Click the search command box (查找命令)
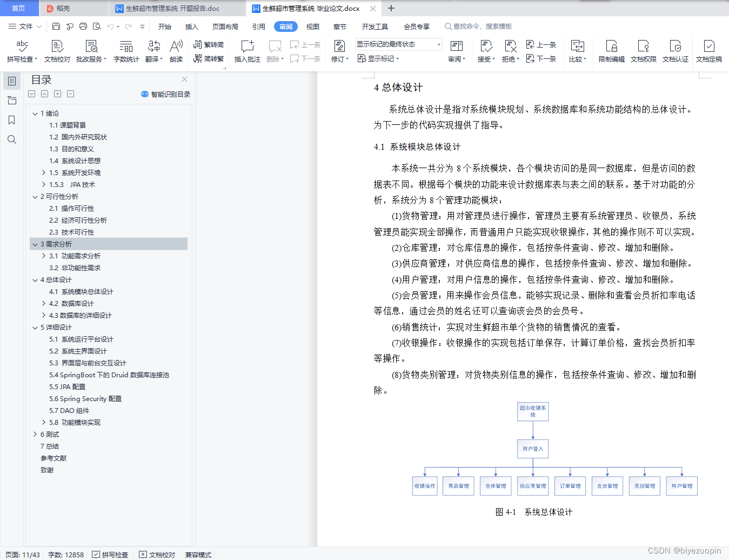This screenshot has height=560, width=729. coord(478,26)
